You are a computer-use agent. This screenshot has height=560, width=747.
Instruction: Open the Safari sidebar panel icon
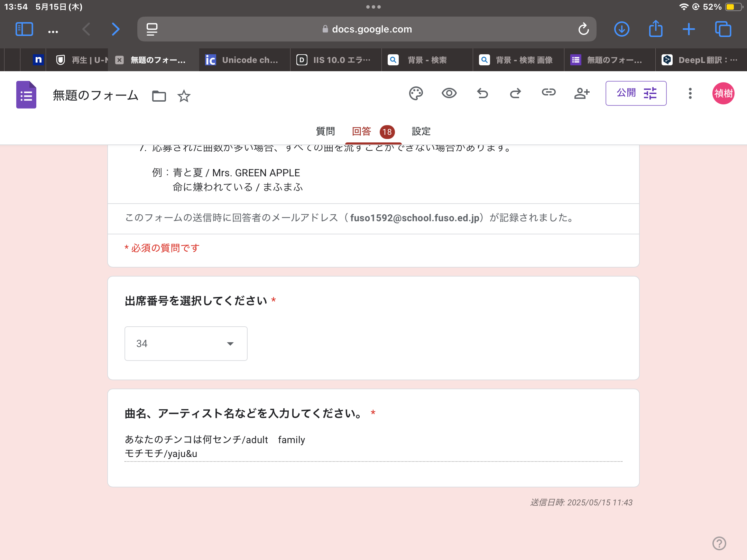24,29
